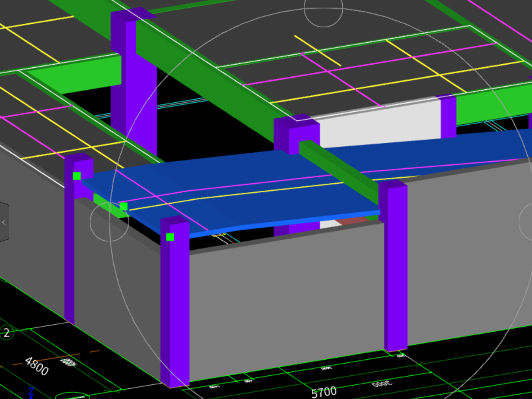Select the large front gray wall

click(287, 302)
